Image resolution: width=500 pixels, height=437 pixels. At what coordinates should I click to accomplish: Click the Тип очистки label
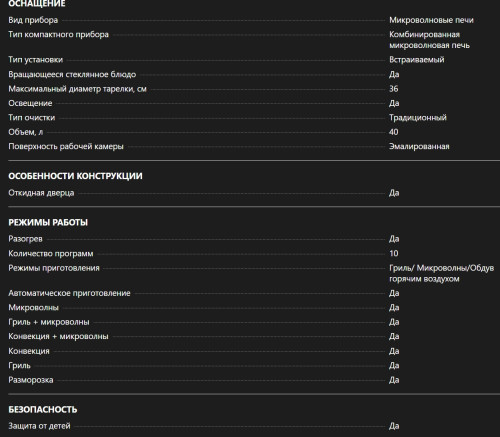32,118
